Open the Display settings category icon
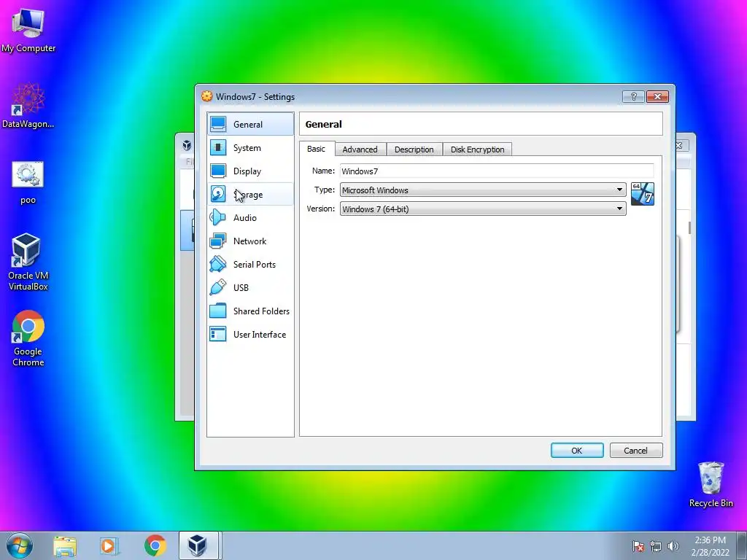 [x=218, y=171]
